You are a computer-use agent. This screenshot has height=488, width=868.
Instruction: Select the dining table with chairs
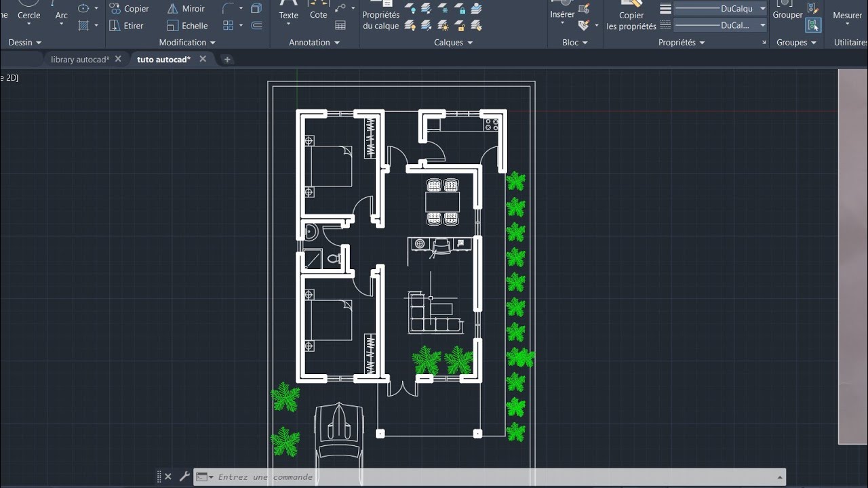click(x=443, y=202)
